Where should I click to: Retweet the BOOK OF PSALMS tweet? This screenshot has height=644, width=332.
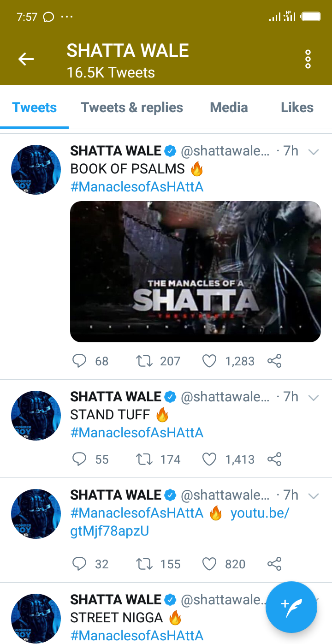pos(144,361)
